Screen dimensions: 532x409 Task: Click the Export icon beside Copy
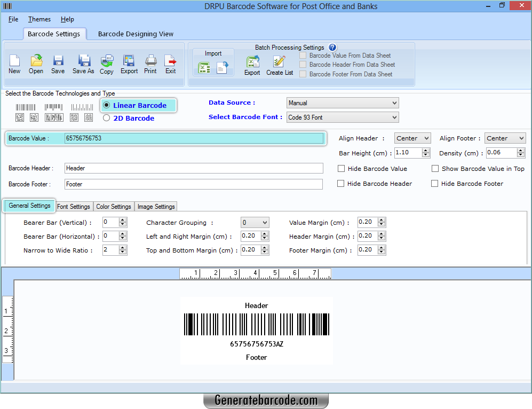point(129,60)
